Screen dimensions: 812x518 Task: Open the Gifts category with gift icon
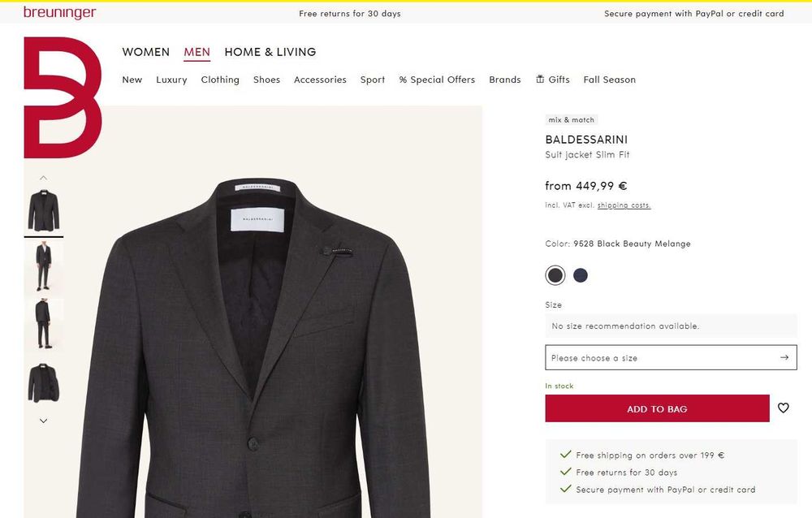[x=553, y=80]
